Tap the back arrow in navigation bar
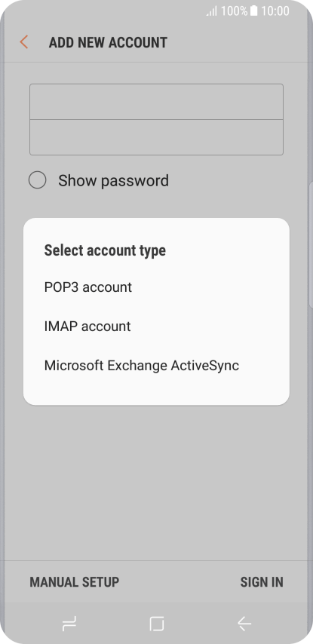Screen dimensions: 313x644 pyautogui.click(x=244, y=624)
